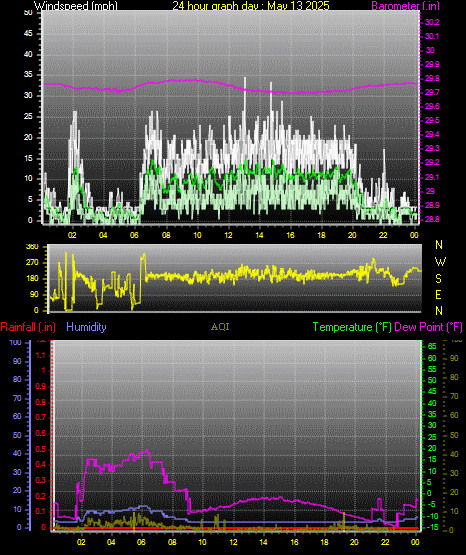Click the temperature axis value 65

[432, 347]
